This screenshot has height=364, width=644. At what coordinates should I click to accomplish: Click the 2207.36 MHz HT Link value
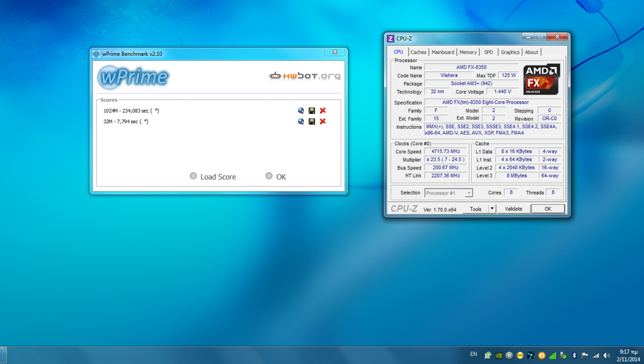click(x=445, y=176)
